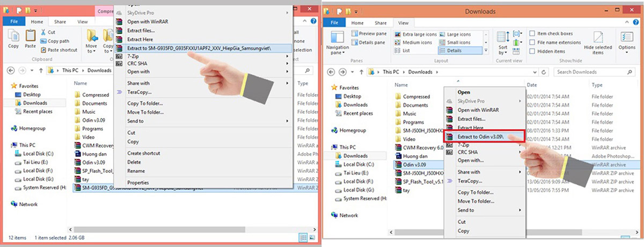This screenshot has height=247, width=644.
Task: Check the Hidden items checkbox
Action: coord(532,52)
